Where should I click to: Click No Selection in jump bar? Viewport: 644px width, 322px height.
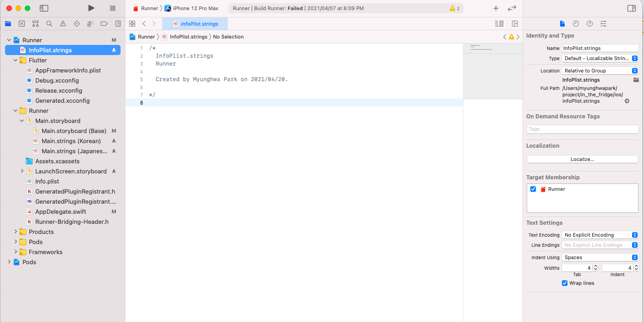pyautogui.click(x=228, y=37)
